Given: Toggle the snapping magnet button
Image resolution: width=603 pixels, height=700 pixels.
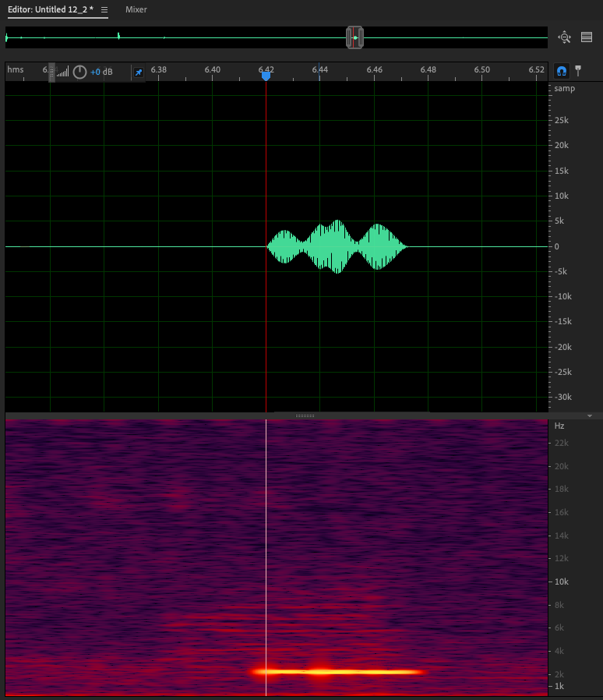Looking at the screenshot, I should (x=561, y=71).
